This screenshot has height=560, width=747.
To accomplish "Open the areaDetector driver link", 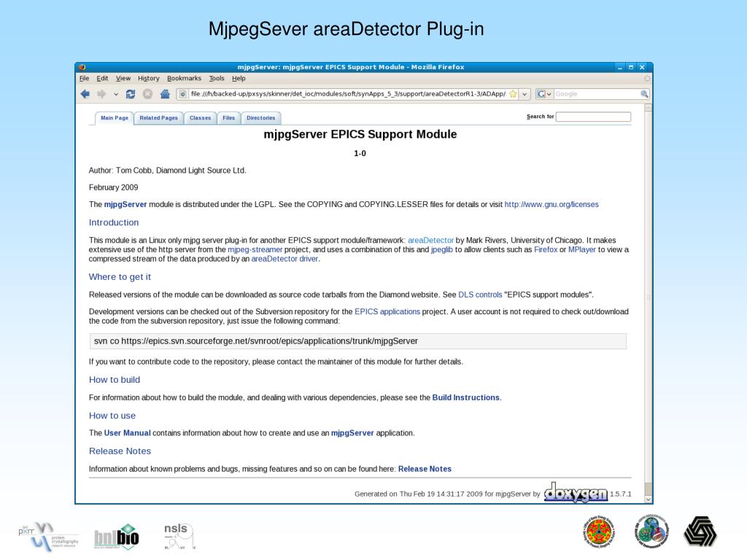I will [285, 259].
